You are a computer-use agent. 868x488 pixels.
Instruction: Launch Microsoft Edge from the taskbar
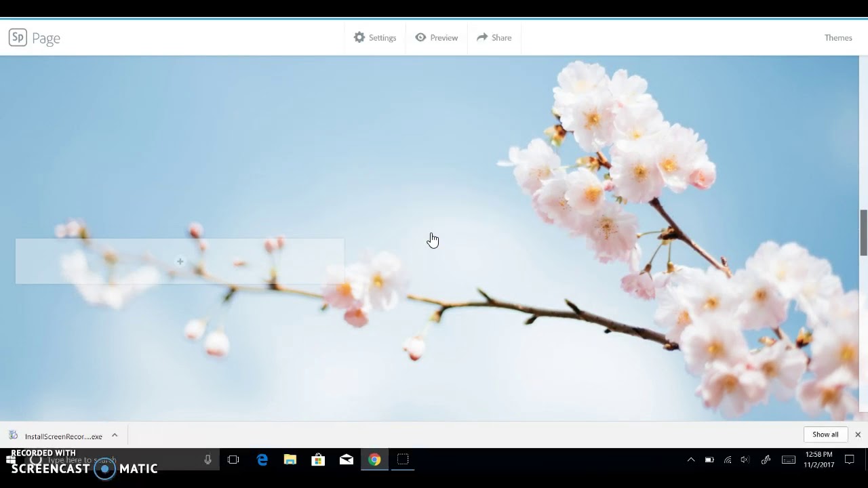pyautogui.click(x=262, y=460)
